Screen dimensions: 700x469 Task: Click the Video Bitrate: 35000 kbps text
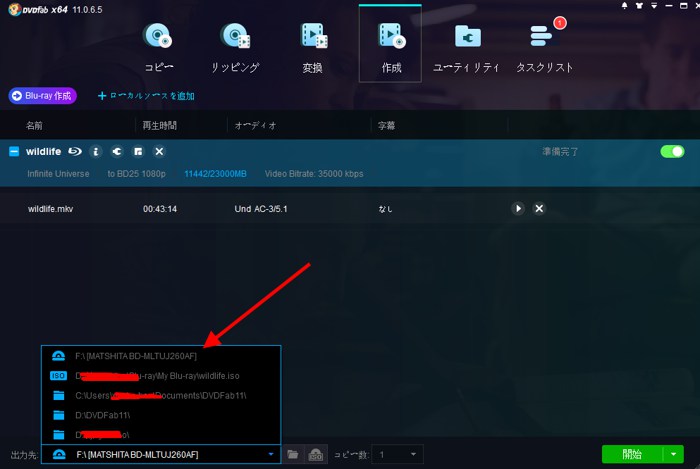coord(314,174)
